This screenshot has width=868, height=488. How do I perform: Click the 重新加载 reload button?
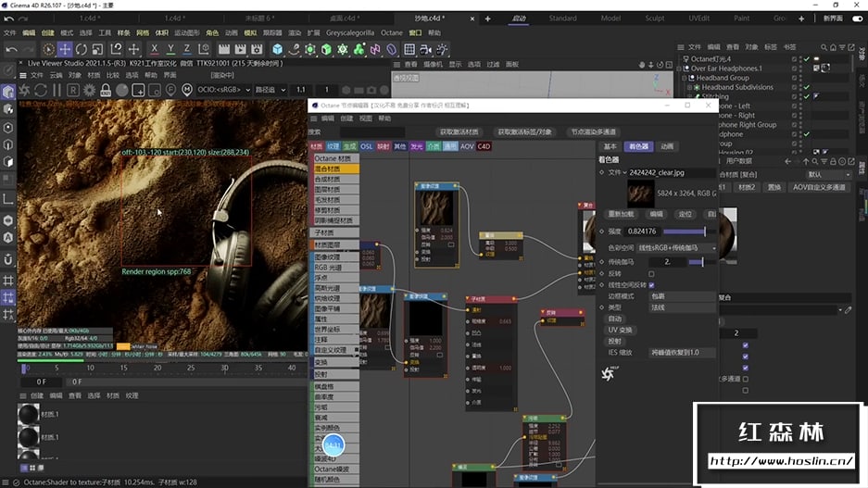click(x=622, y=214)
